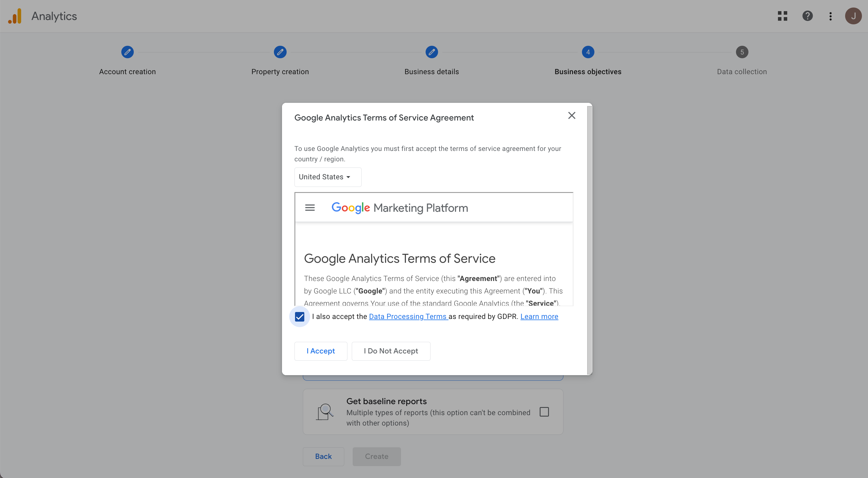Open the Google apps grid

pos(782,16)
